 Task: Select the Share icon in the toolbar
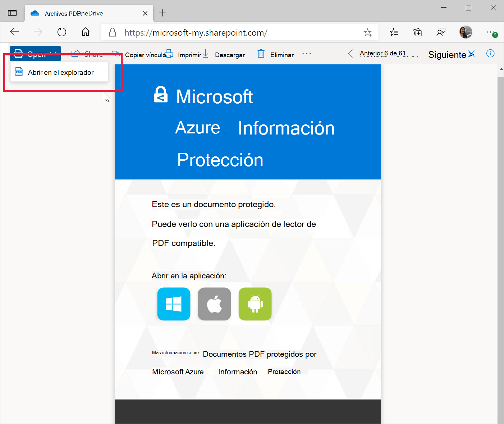75,54
